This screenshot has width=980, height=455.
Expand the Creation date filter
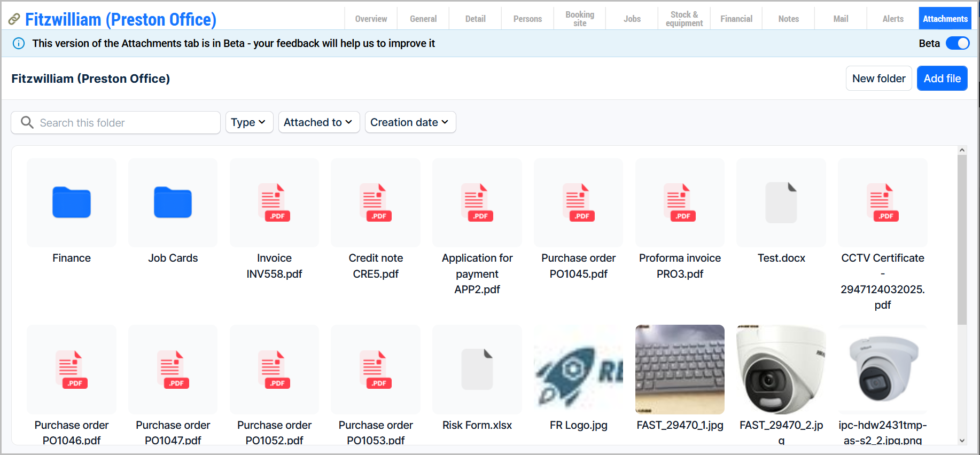pyautogui.click(x=410, y=122)
